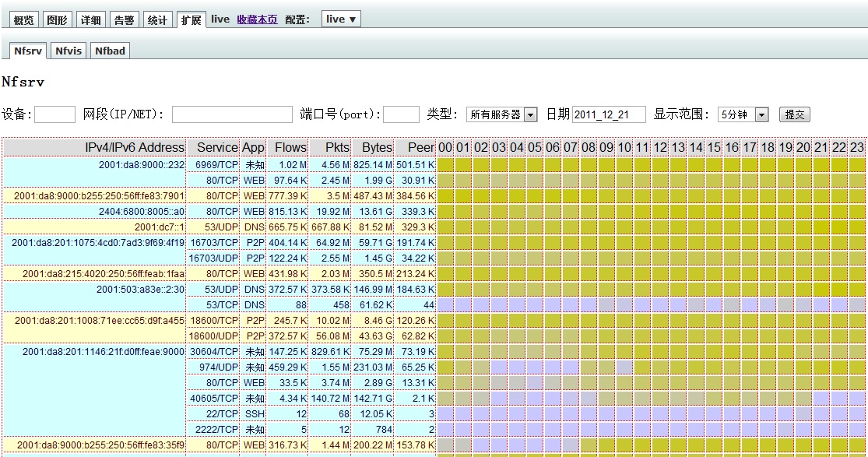Click the IPv4/IPv6 Address column header
The width and height of the screenshot is (868, 457).
pos(94,147)
